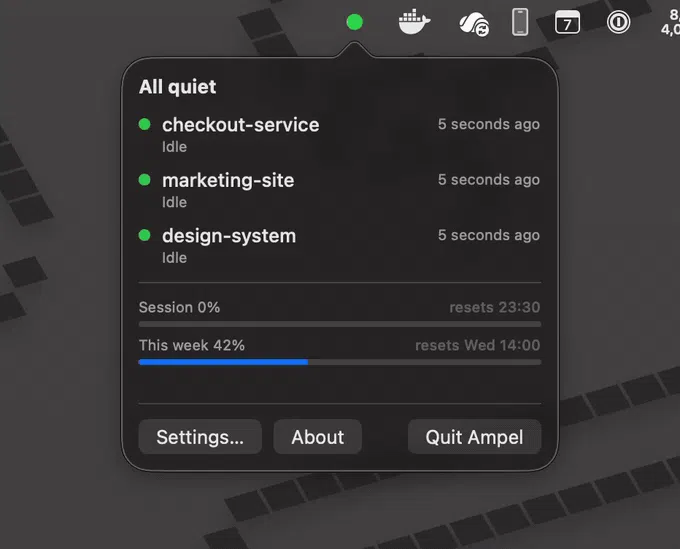
Task: Select the marketing-site project entry
Action: 340,190
